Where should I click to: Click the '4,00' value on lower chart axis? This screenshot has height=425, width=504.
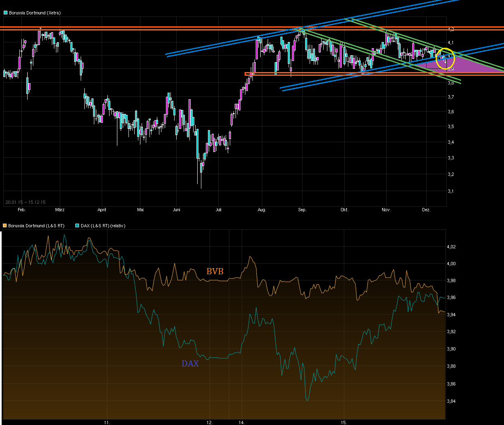pos(452,264)
